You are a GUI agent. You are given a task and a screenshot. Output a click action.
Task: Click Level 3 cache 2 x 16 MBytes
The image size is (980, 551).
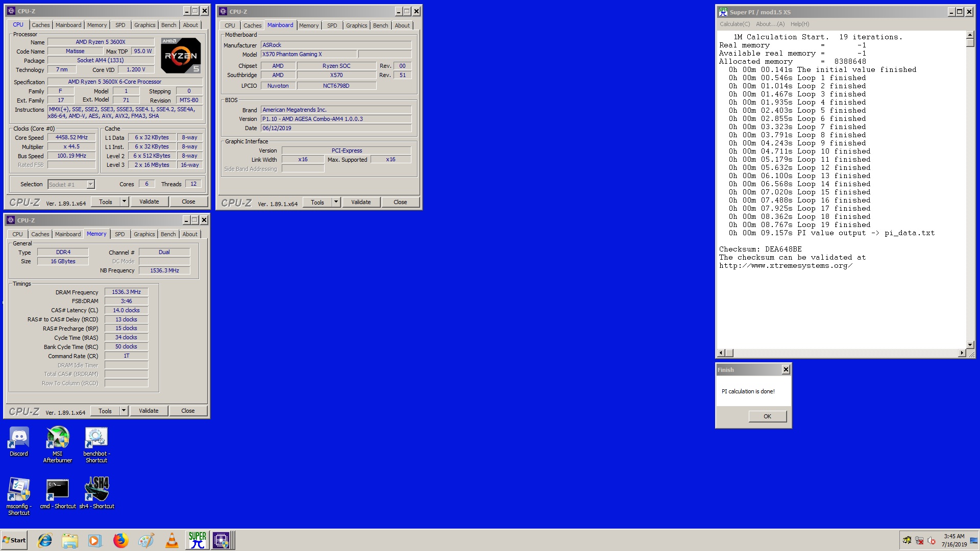point(152,165)
